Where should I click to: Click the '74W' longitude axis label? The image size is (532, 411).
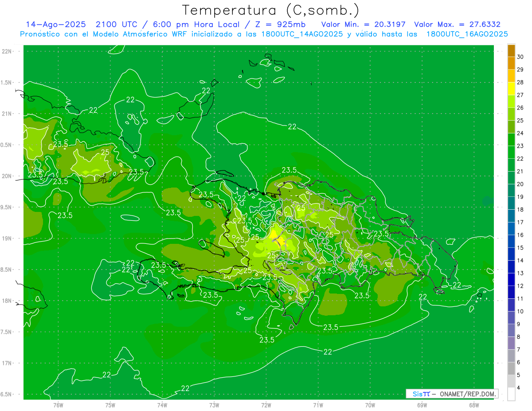click(x=162, y=405)
